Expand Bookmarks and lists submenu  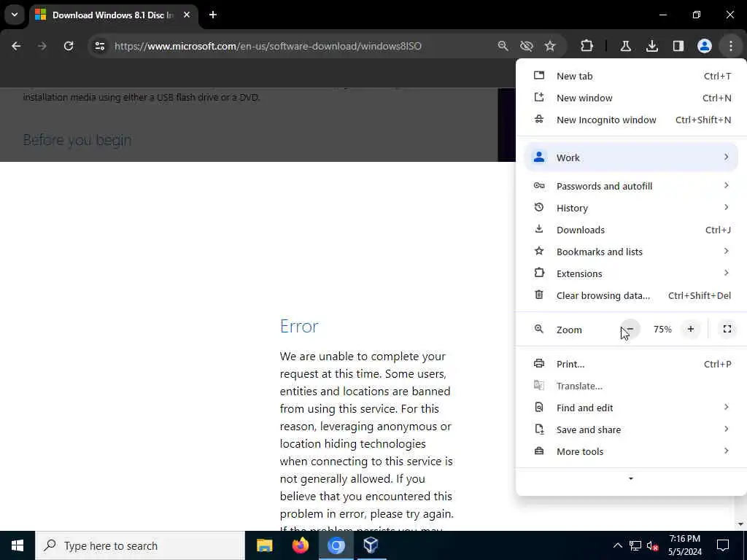coord(631,252)
